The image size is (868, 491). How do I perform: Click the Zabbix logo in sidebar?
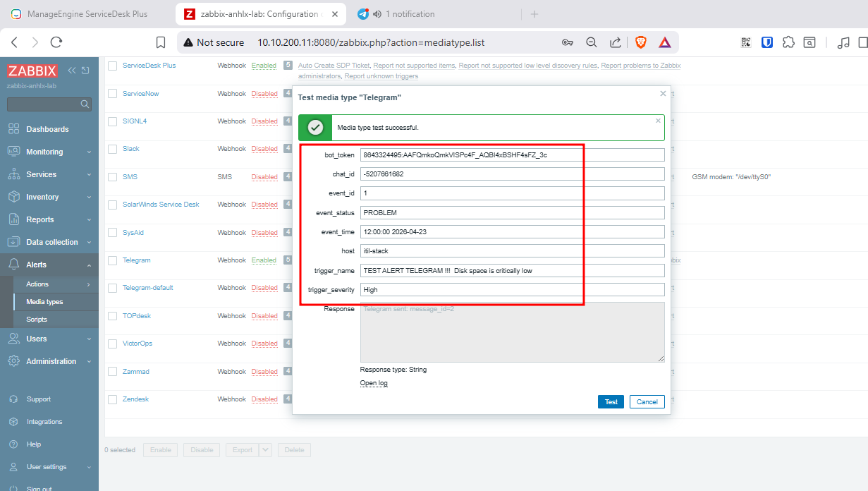[32, 71]
